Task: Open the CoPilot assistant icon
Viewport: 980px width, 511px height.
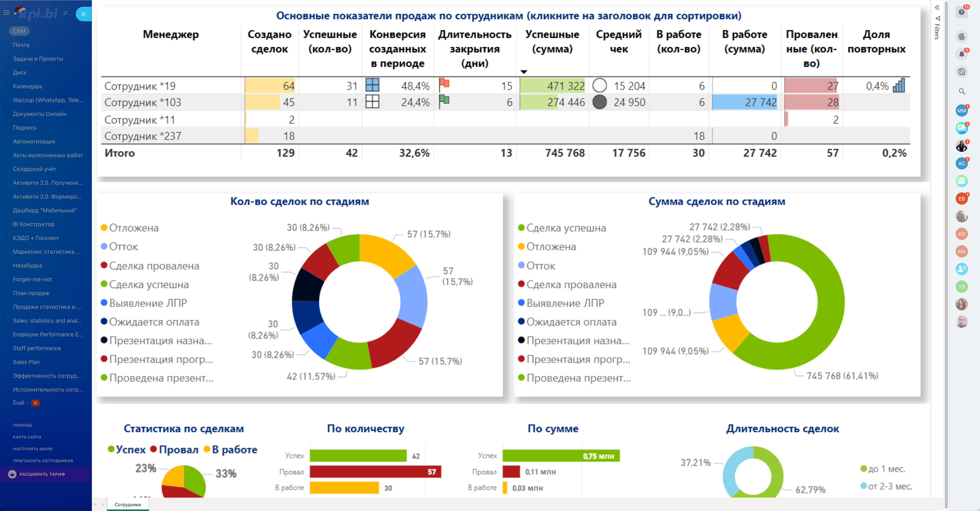Action: pos(961,37)
